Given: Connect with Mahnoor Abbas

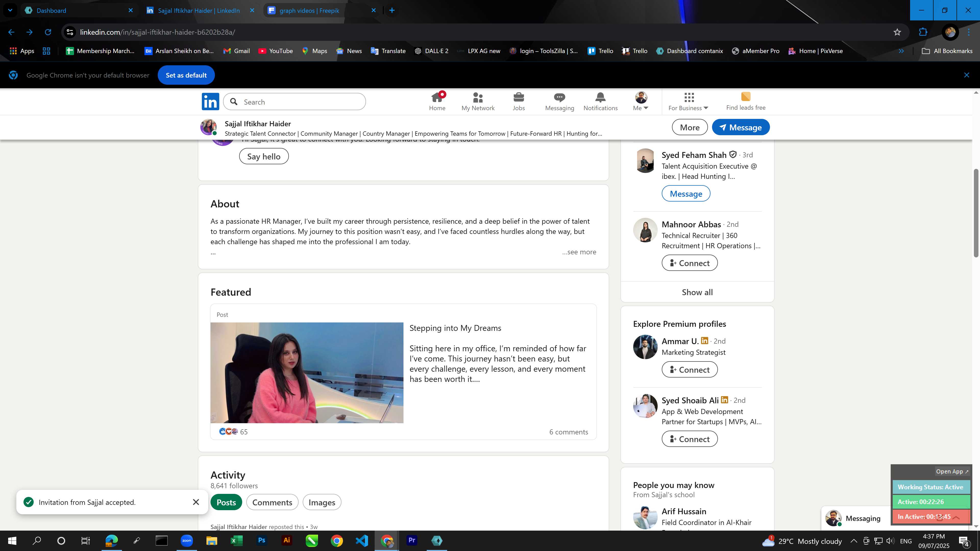Looking at the screenshot, I should [x=689, y=263].
